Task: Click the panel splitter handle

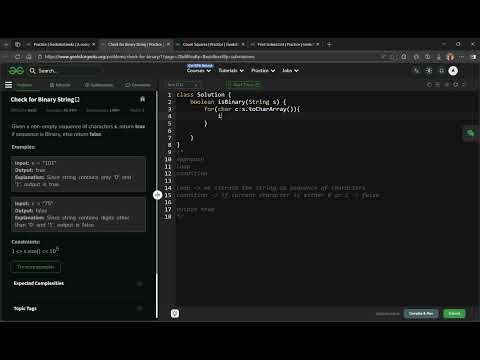Action: pyautogui.click(x=157, y=195)
